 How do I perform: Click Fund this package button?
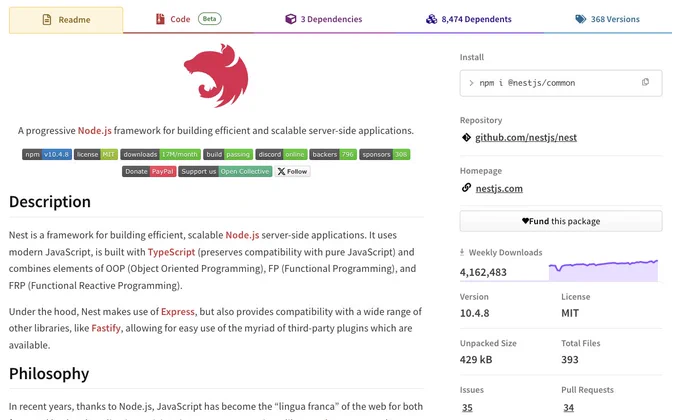561,221
